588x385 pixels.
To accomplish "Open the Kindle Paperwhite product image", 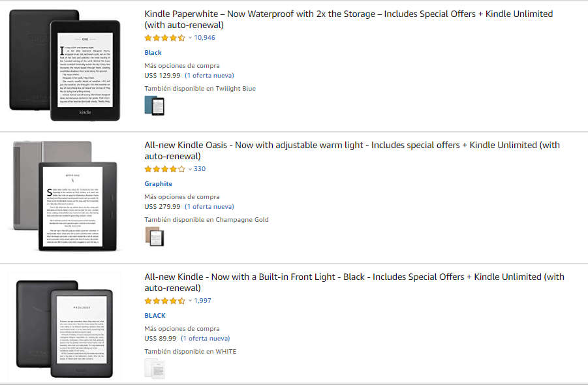I will 65,65.
